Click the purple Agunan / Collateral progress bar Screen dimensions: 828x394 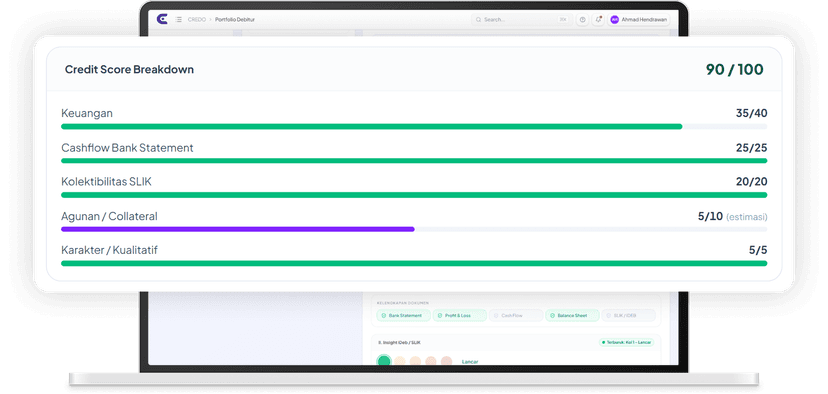click(x=238, y=229)
